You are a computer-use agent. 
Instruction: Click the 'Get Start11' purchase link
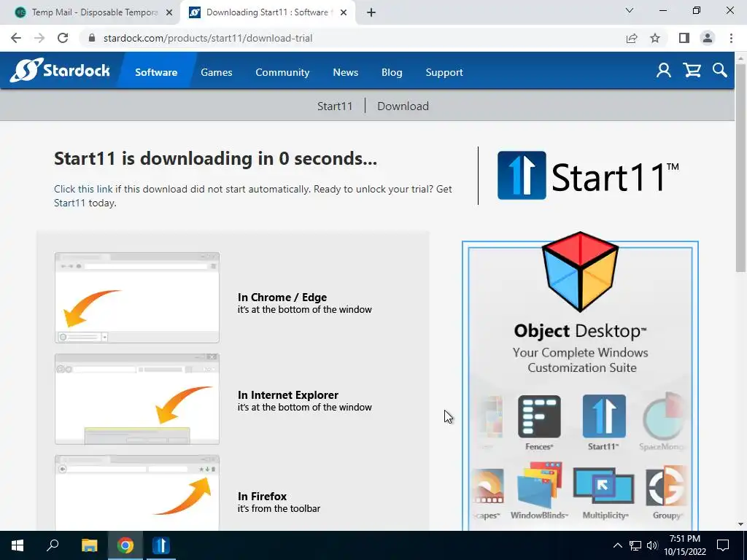69,203
